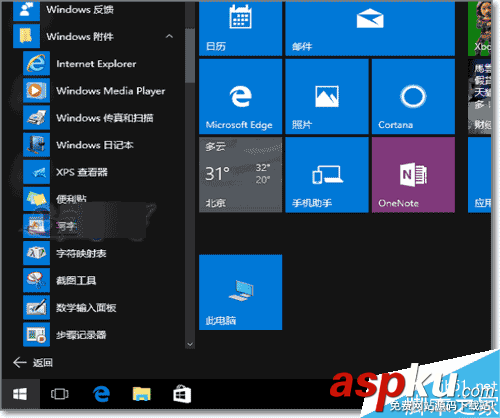Image resolution: width=500 pixels, height=418 pixels.
Task: Click the app list scrollbar down arrow
Action: click(x=190, y=344)
